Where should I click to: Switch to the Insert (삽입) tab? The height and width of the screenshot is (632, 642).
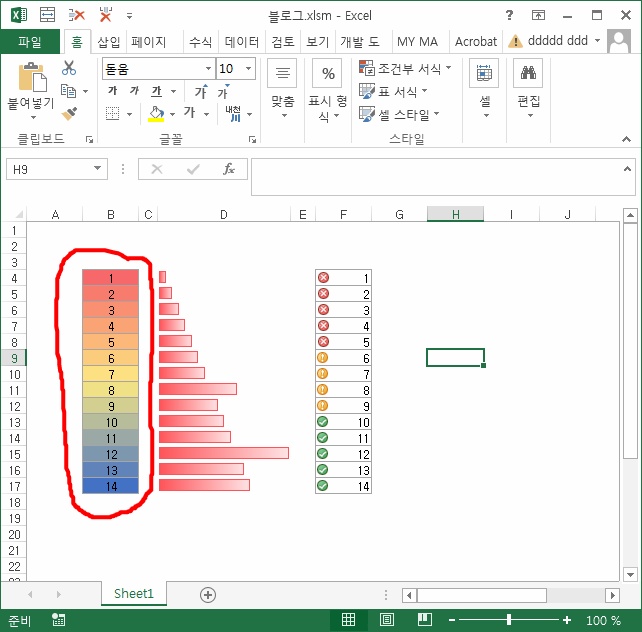[x=109, y=41]
